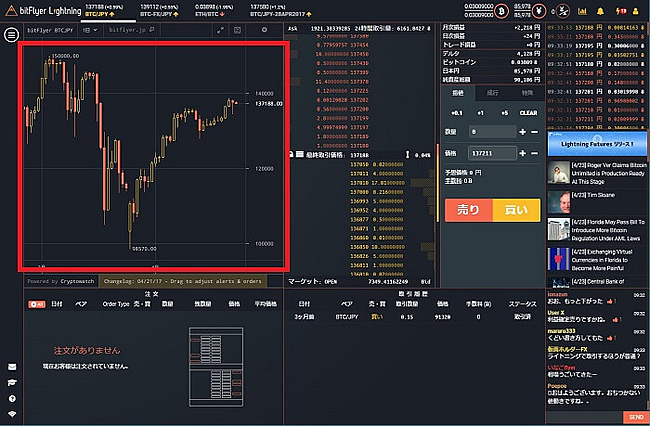The image size is (650, 426).
Task: Click the bitFlyer BTCJPY chart label
Action: [x=50, y=30]
